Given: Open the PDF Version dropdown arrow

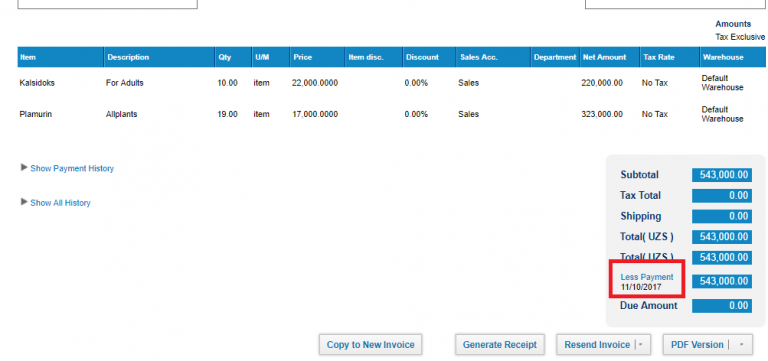Looking at the screenshot, I should (x=742, y=345).
